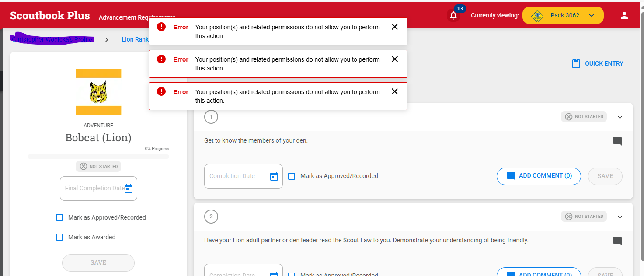Click the Bobcat adventure badge image
The width and height of the screenshot is (644, 276).
[98, 92]
